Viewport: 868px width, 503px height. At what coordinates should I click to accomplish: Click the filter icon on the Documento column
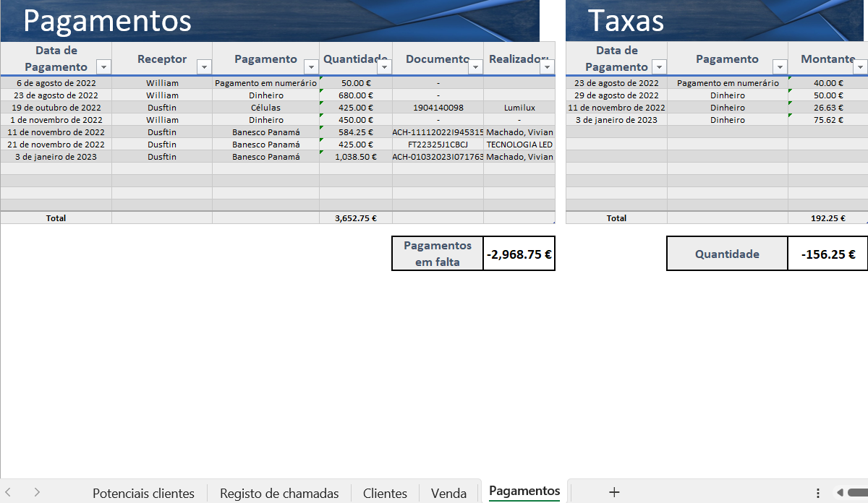coord(476,66)
